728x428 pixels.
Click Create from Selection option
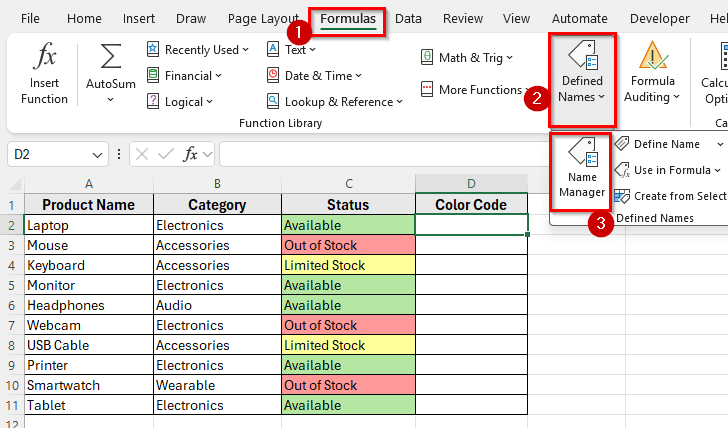tap(670, 196)
